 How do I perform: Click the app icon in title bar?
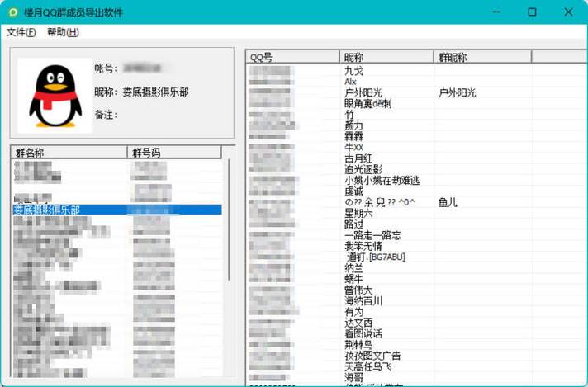coord(13,12)
